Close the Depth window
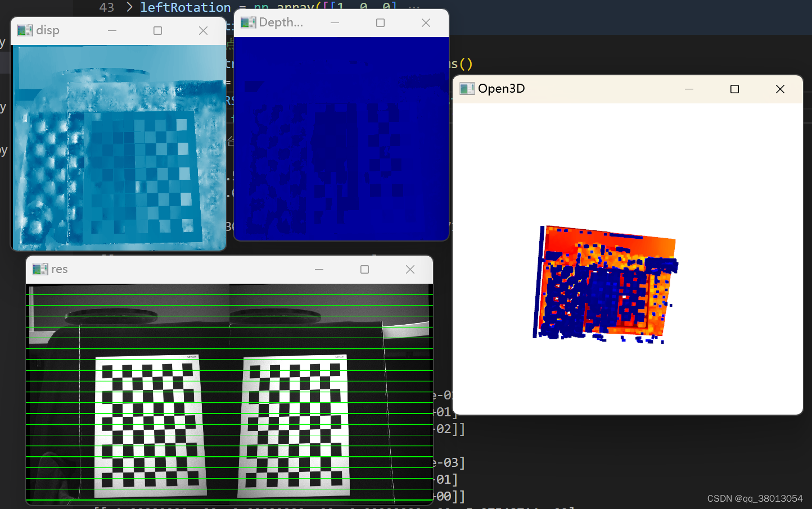The width and height of the screenshot is (812, 509). tap(426, 22)
